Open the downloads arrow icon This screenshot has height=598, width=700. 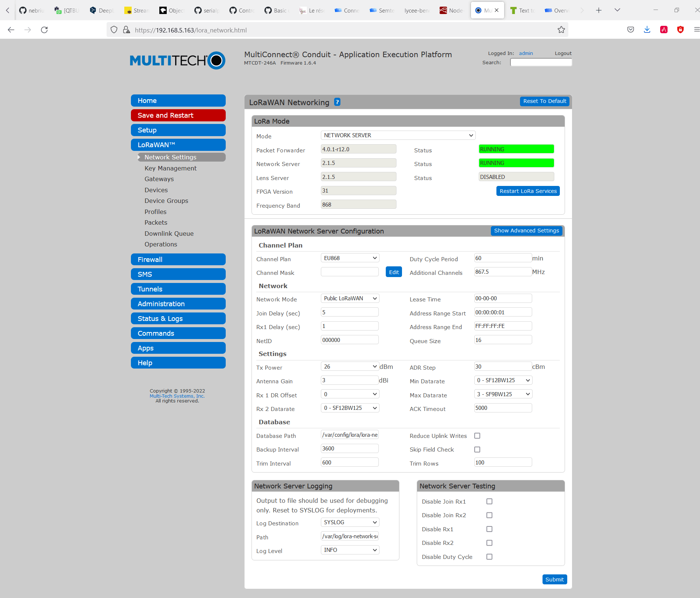click(647, 30)
